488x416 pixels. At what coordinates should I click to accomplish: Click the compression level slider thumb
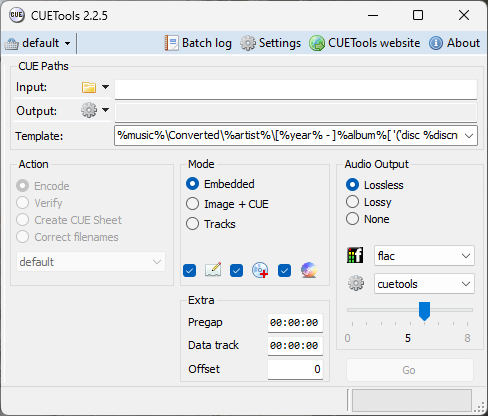pos(424,311)
